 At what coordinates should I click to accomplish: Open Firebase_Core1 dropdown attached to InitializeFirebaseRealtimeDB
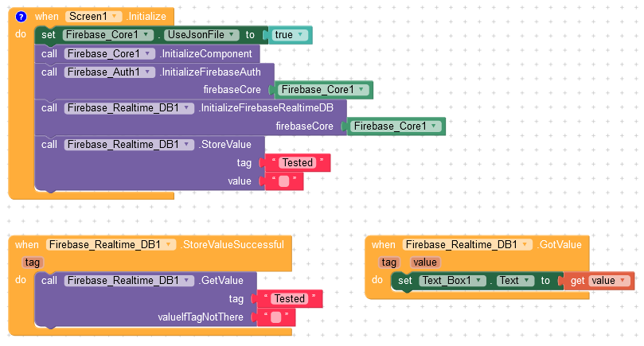396,126
